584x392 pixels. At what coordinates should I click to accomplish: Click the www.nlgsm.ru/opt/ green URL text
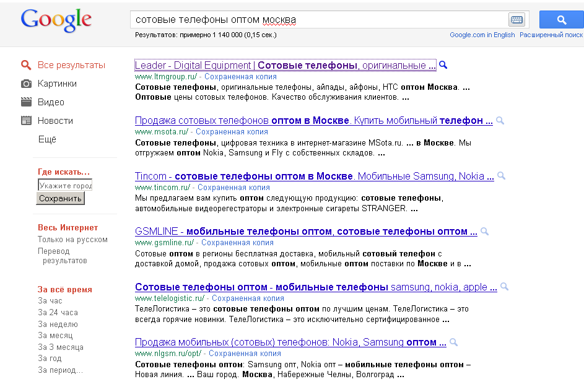tap(168, 353)
